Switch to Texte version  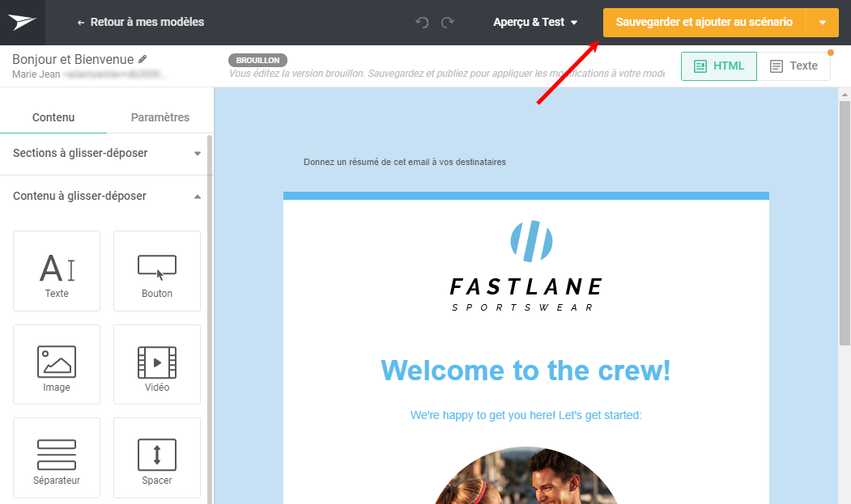[794, 66]
